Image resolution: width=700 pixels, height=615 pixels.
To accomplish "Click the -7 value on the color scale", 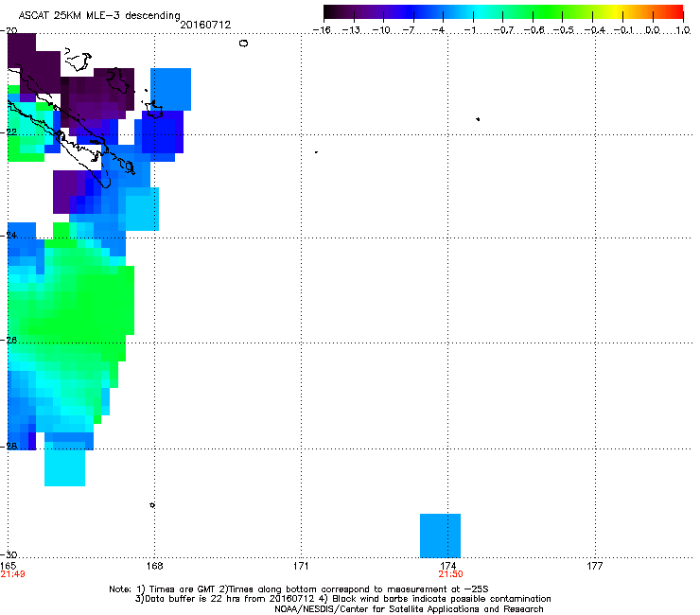I will point(409,30).
